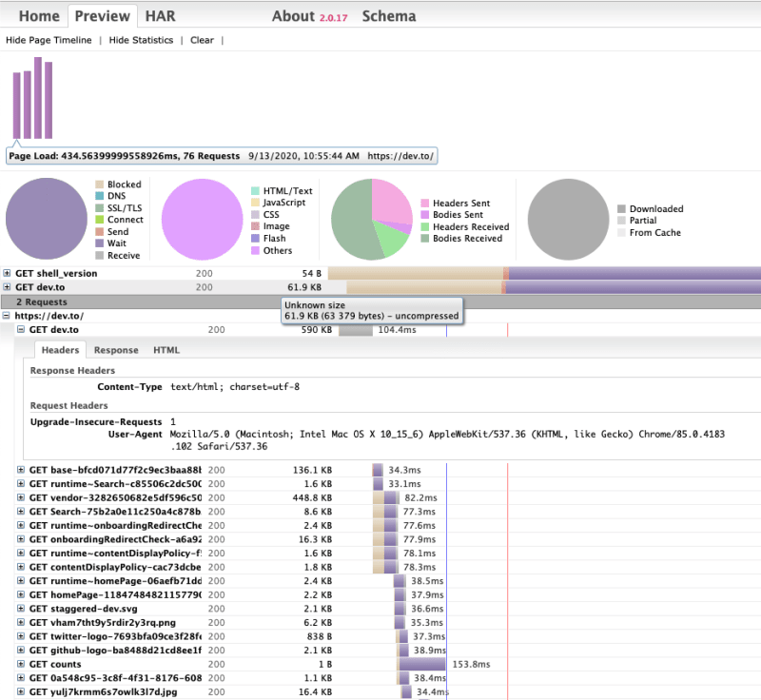Click Hide Statistics link
761x700 pixels.
[x=141, y=40]
